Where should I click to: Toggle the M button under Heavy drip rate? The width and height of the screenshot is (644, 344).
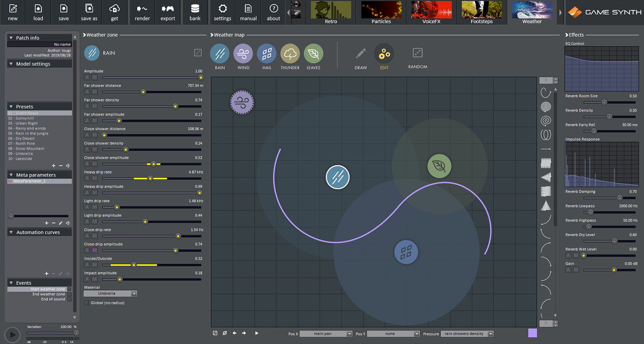[95, 179]
